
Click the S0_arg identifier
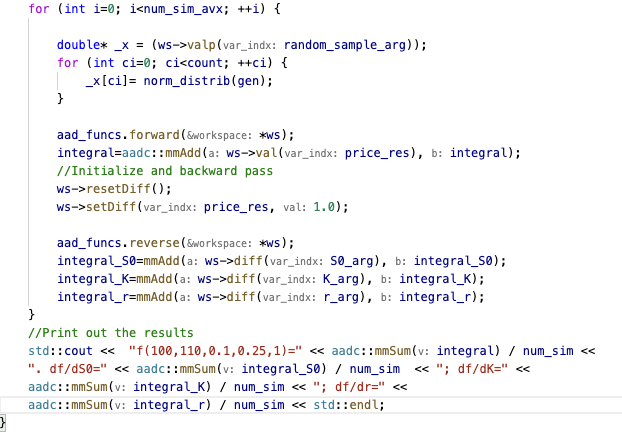[352, 261]
